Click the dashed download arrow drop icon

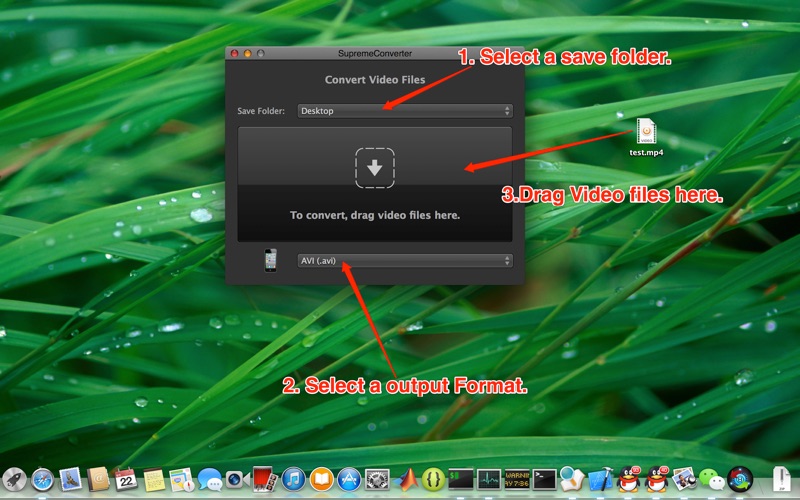coord(375,168)
